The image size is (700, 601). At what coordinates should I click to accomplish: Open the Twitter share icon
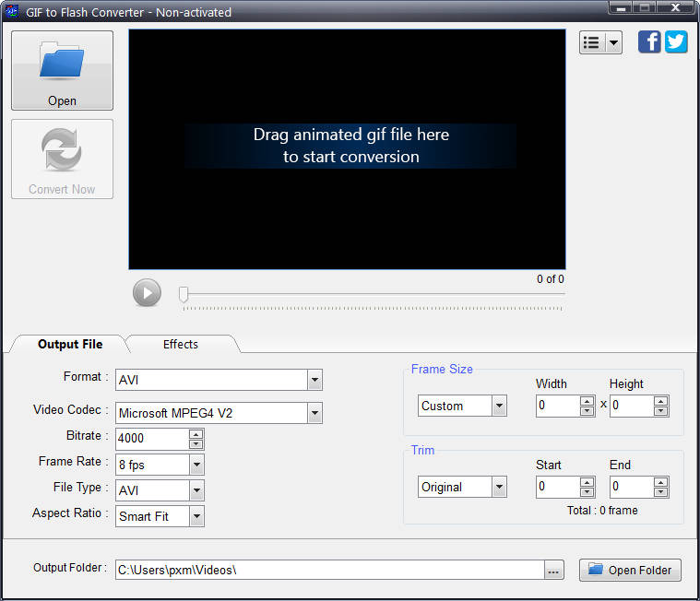point(676,41)
